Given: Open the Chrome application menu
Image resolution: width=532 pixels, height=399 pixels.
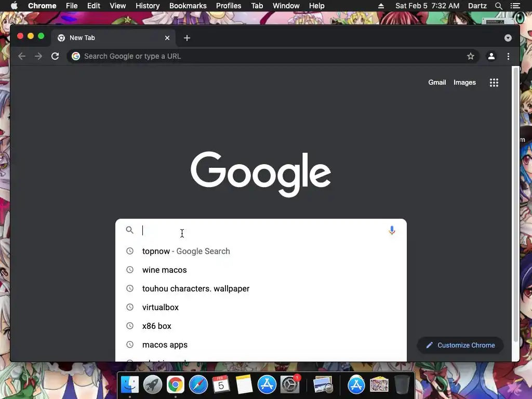Looking at the screenshot, I should coord(42,6).
